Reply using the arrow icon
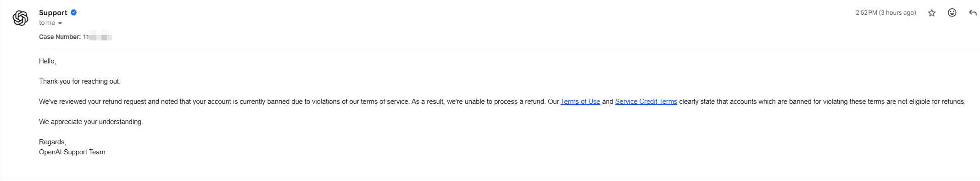980x181 pixels. (x=973, y=13)
